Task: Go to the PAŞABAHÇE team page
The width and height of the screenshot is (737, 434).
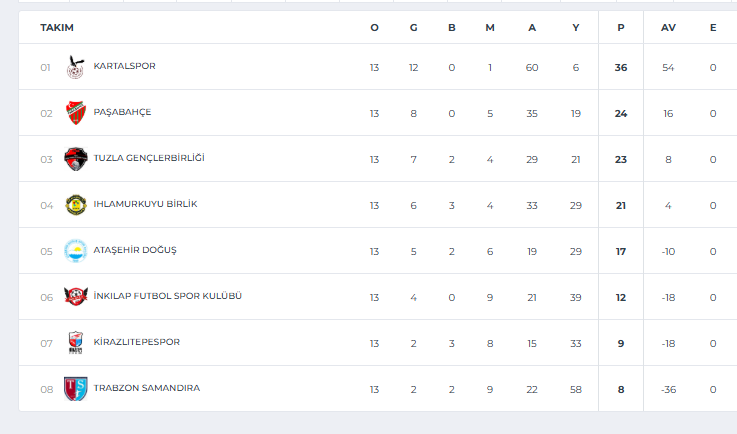Action: pyautogui.click(x=122, y=112)
